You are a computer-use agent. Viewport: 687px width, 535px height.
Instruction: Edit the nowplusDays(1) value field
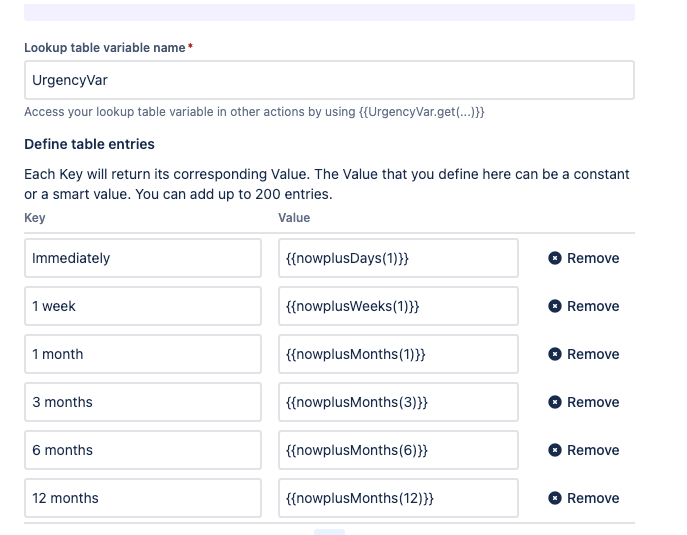pos(398,258)
